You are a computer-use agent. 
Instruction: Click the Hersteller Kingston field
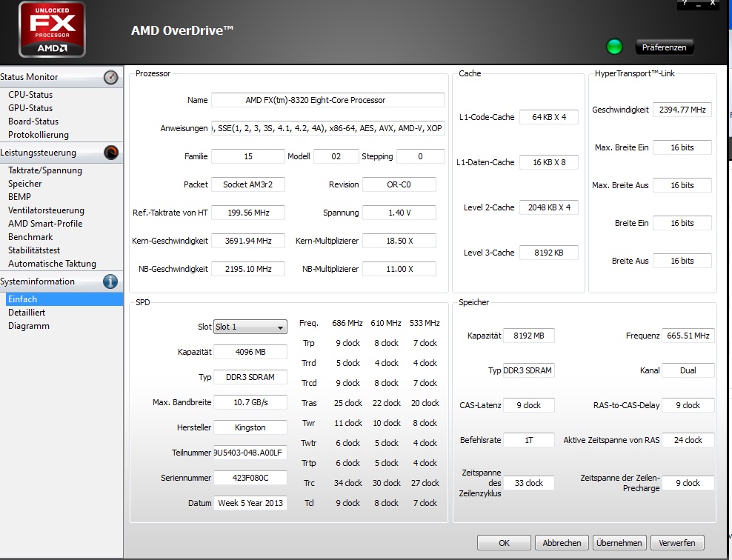pos(250,427)
